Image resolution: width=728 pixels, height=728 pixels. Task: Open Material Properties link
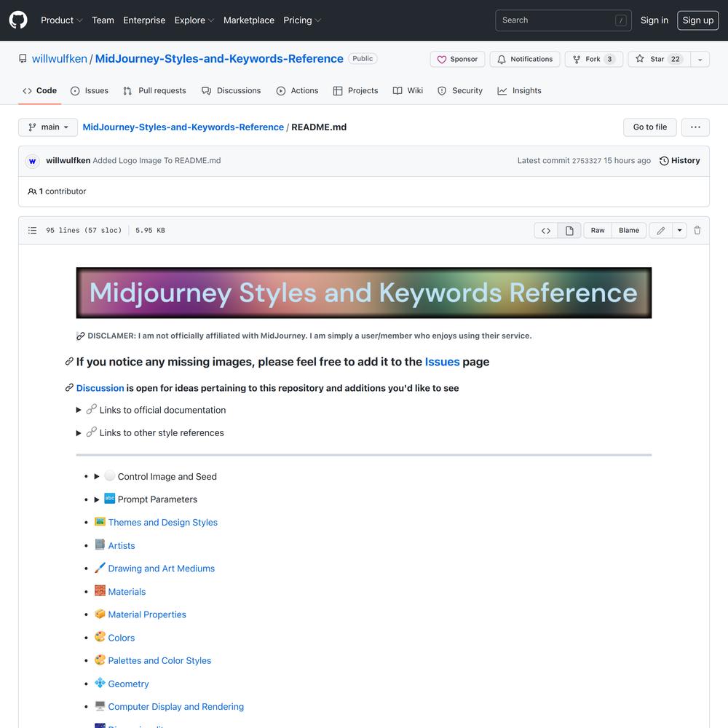click(147, 614)
